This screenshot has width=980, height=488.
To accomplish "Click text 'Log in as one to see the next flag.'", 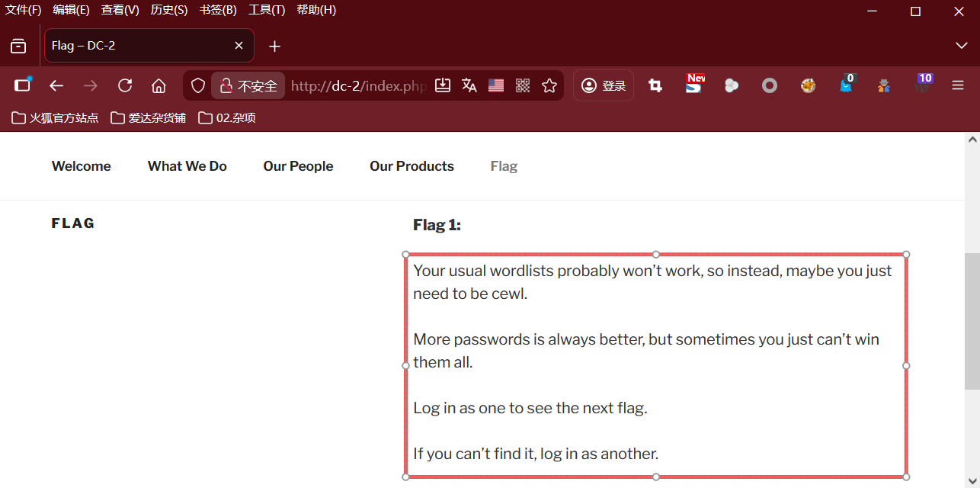I will 530,408.
